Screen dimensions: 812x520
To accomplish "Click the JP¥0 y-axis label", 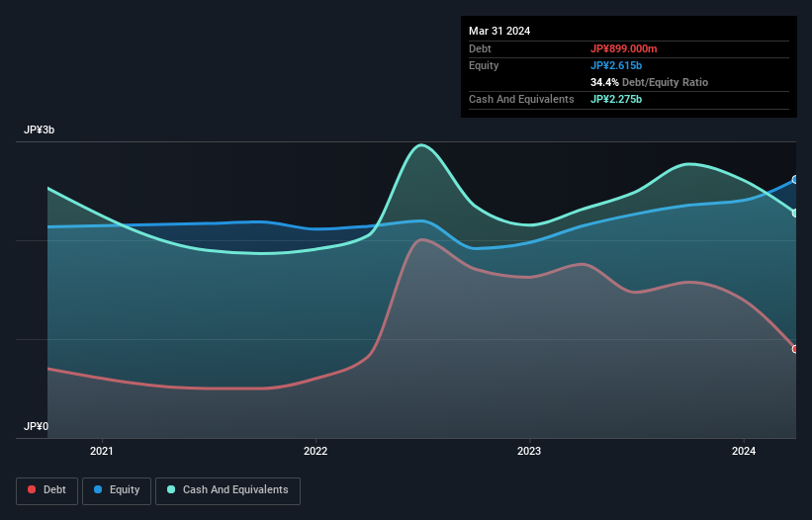I will tap(36, 426).
